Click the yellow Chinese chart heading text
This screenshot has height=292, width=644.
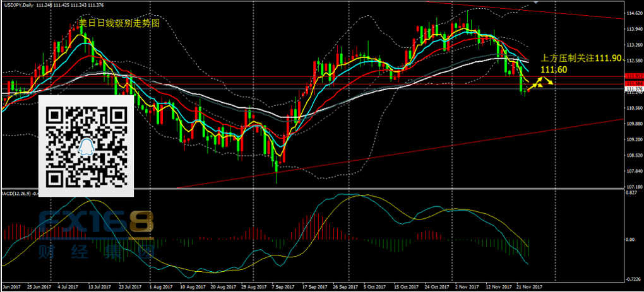[x=119, y=23]
